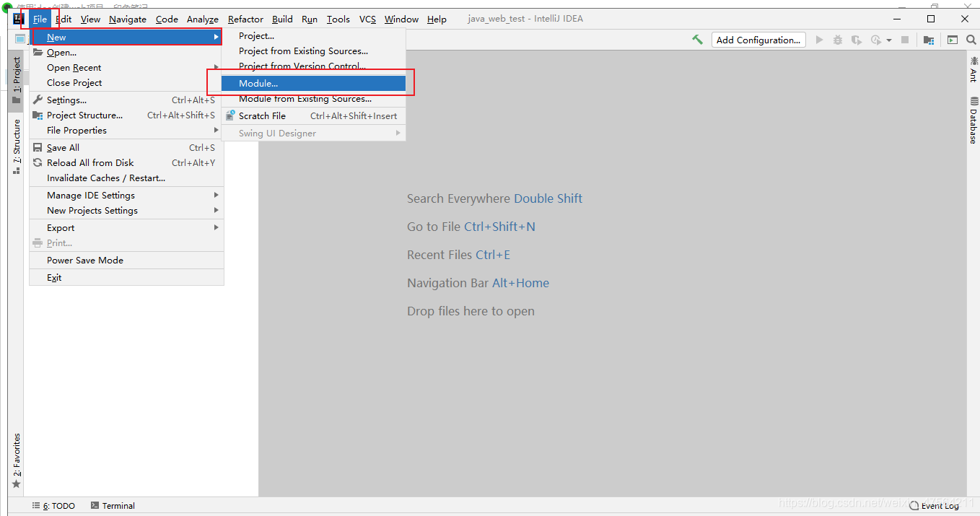Expand the Swing UI Designer submenu
Viewport: 980px width, 516px height.
[x=313, y=133]
